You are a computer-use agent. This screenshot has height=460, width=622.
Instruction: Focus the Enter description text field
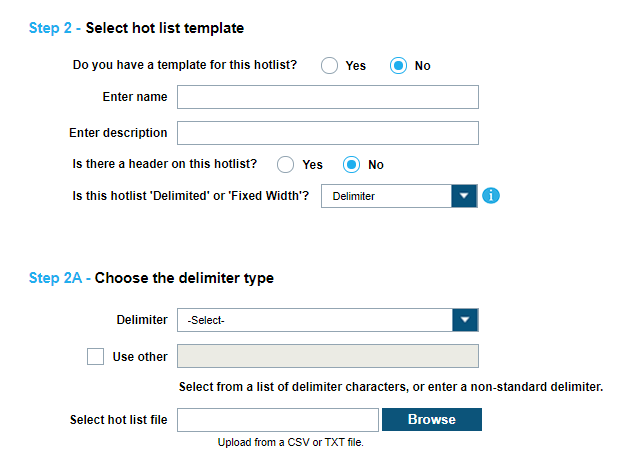pyautogui.click(x=328, y=133)
